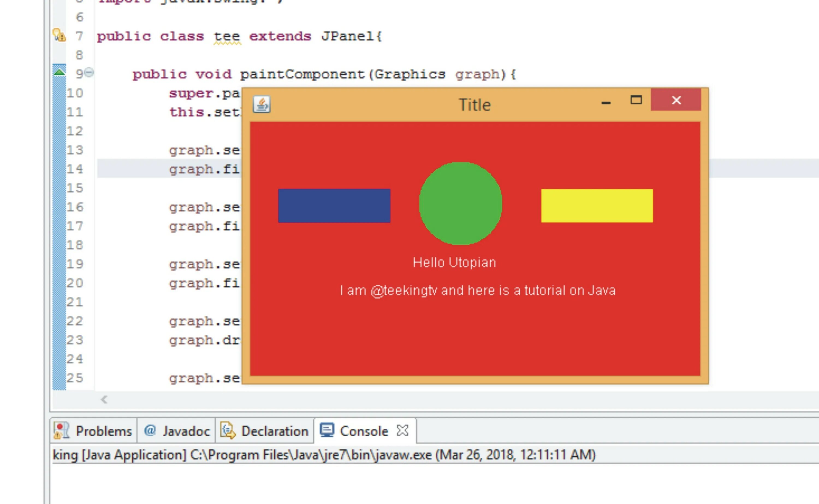The width and height of the screenshot is (819, 504).
Task: Click the class name tee on line 7
Action: click(x=227, y=36)
